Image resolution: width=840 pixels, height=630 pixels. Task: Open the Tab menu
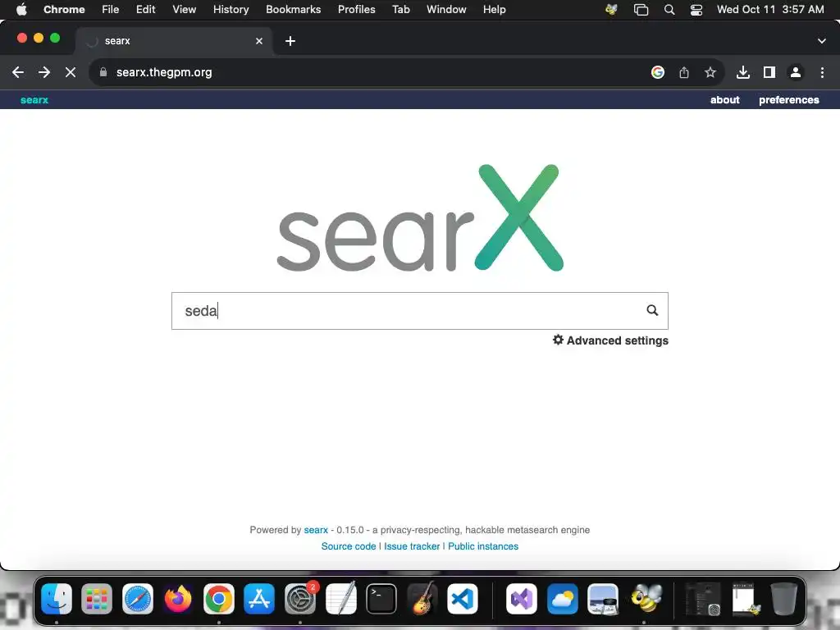pyautogui.click(x=400, y=10)
